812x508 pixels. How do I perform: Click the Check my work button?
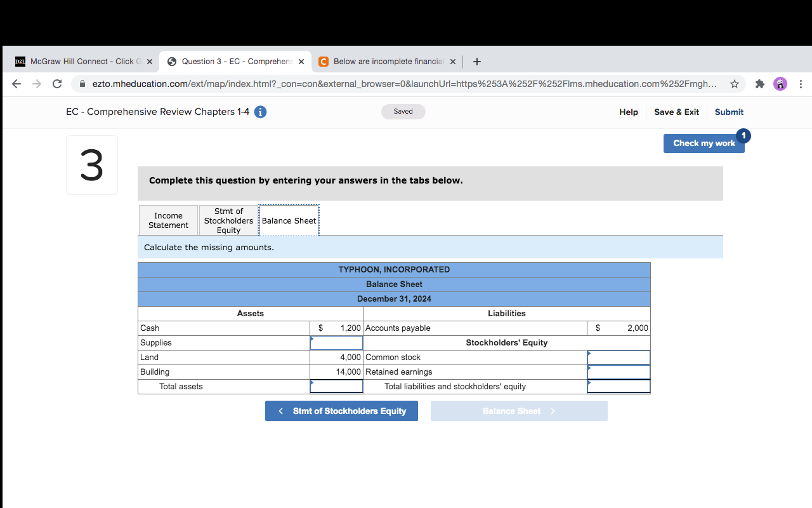(704, 143)
